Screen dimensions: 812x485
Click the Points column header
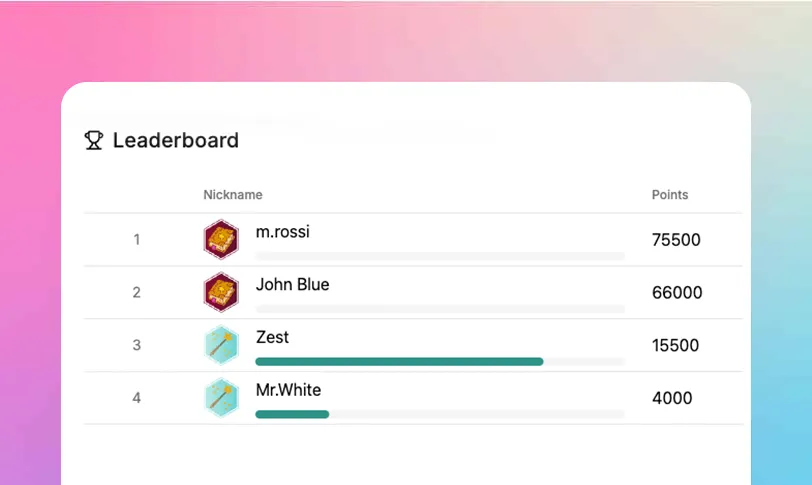point(670,195)
